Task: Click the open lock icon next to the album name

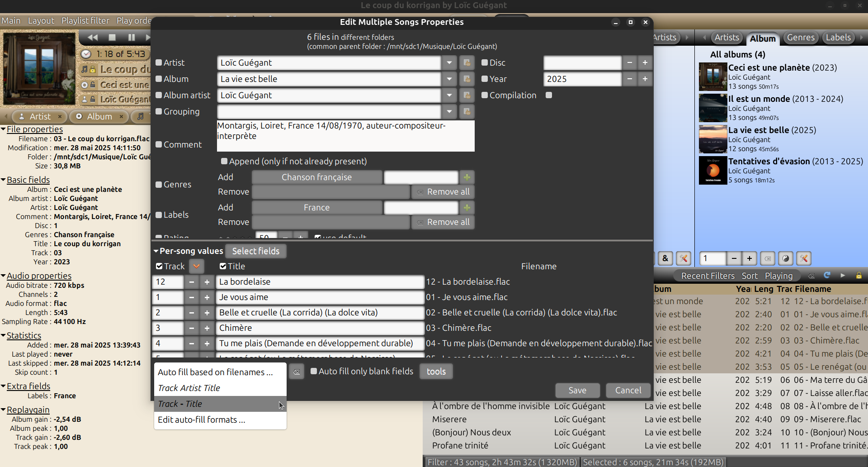Action: click(x=93, y=85)
